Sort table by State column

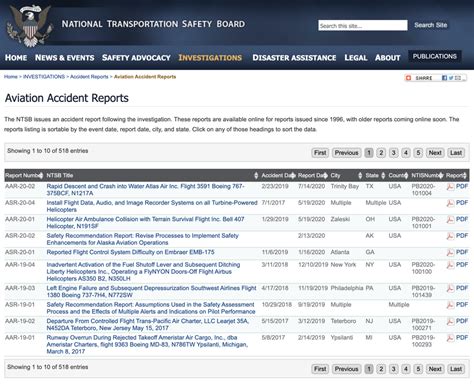tap(375, 175)
